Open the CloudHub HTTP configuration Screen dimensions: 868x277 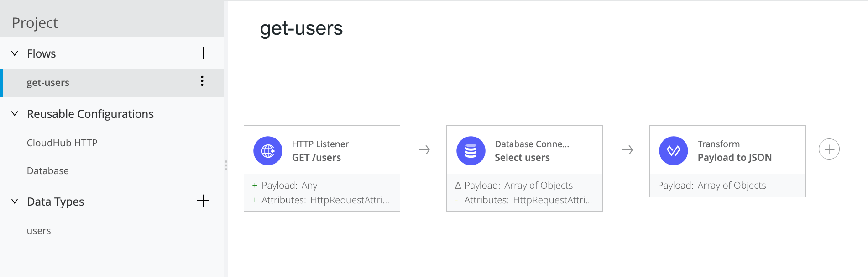[x=62, y=143]
